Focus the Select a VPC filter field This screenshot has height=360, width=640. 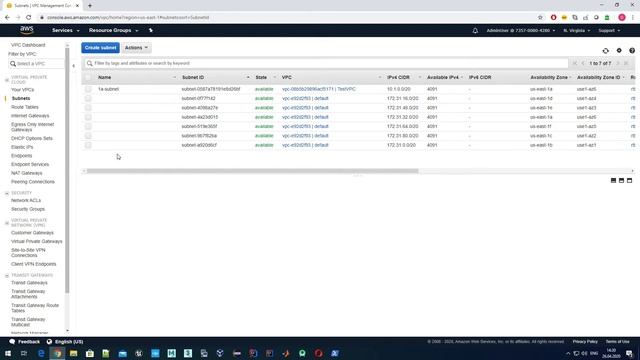point(36,64)
